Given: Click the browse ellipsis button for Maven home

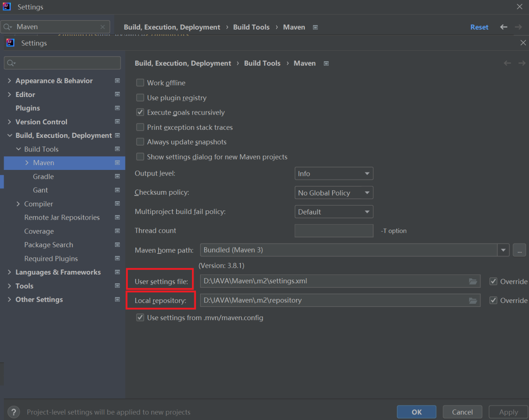Looking at the screenshot, I should coord(519,250).
